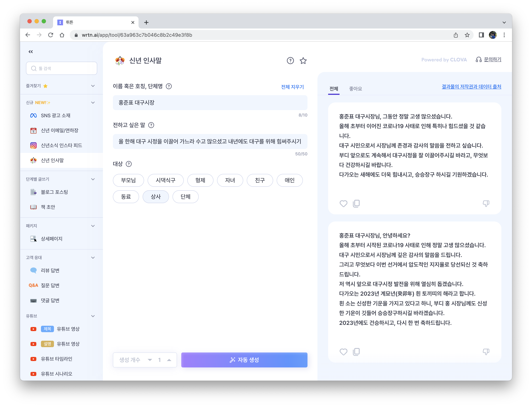
Task: Toggle the 상사 target chip
Action: pyautogui.click(x=156, y=197)
